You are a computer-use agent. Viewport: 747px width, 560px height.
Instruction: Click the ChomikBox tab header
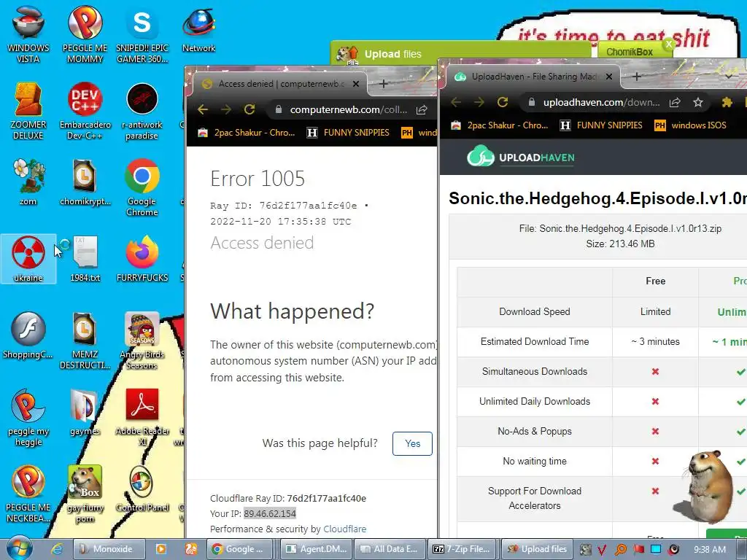coord(630,52)
